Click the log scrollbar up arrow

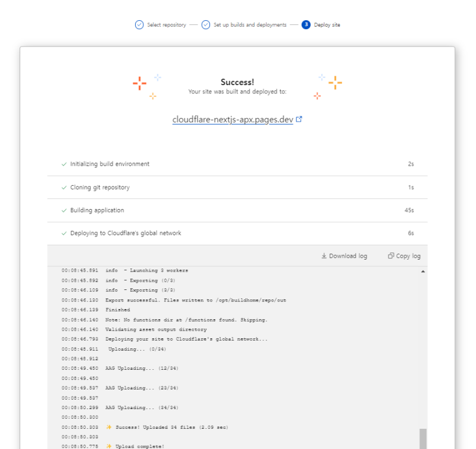click(423, 272)
